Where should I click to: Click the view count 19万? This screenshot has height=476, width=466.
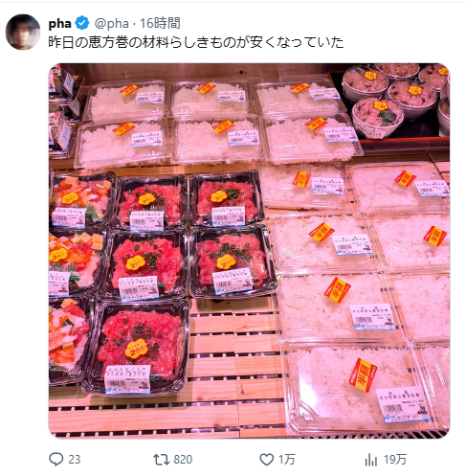click(395, 460)
